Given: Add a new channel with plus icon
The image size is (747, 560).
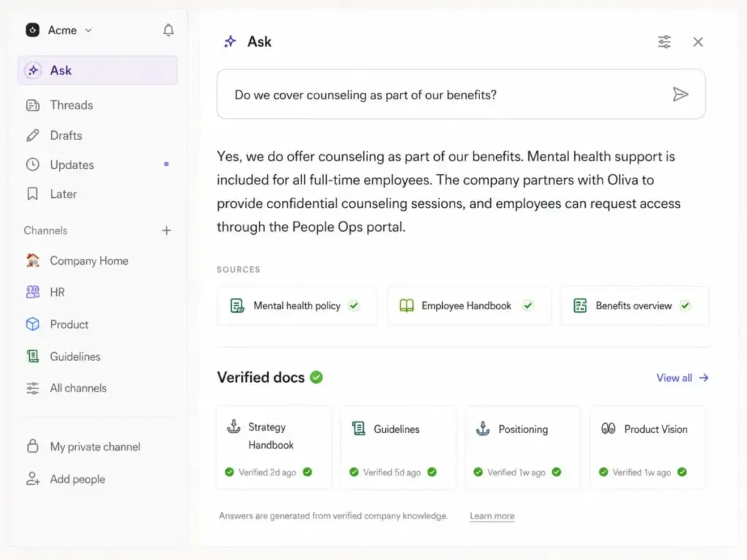Looking at the screenshot, I should 166,231.
